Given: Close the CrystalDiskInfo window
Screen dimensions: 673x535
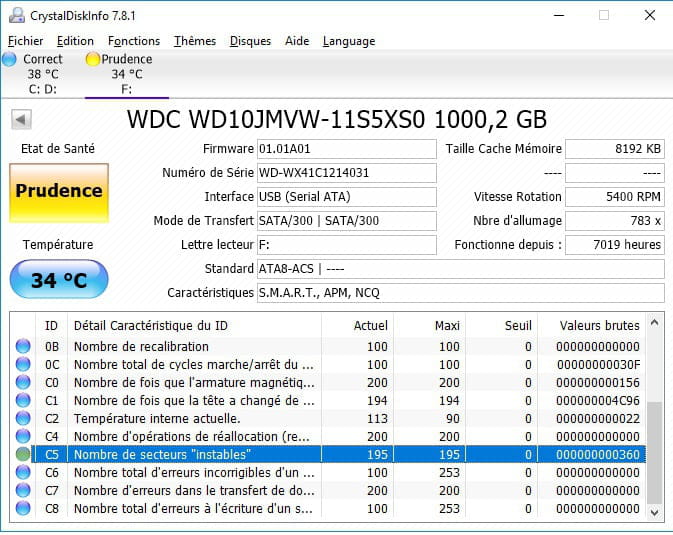Looking at the screenshot, I should pyautogui.click(x=650, y=15).
